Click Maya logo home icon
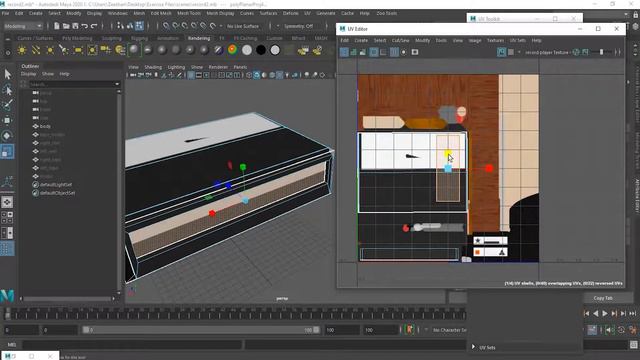 tap(7, 295)
